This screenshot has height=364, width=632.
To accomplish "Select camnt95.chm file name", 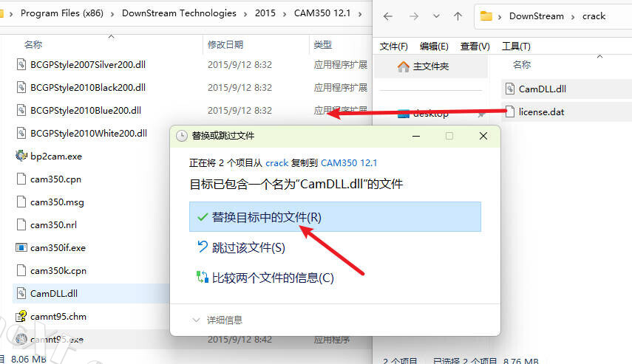I will coord(58,317).
